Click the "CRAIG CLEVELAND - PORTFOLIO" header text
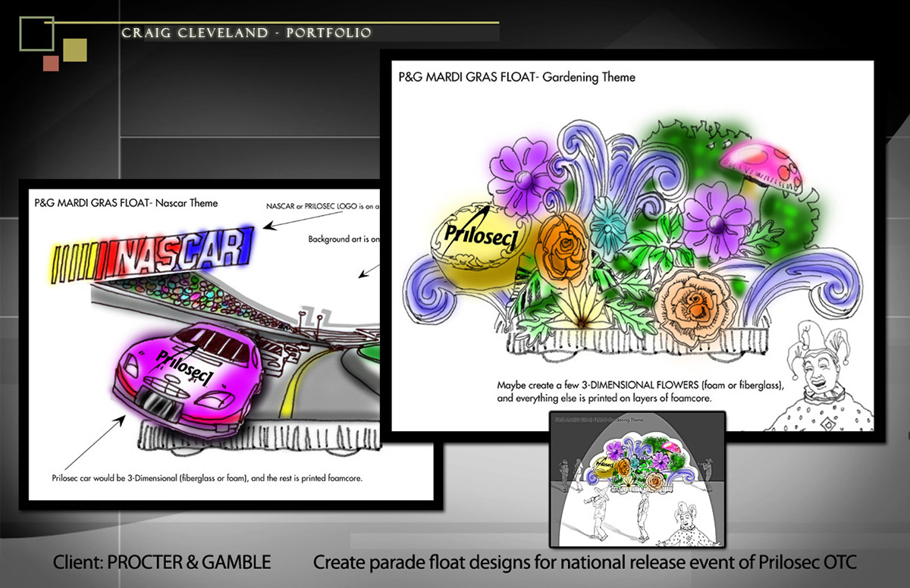The image size is (910, 588). pos(246,33)
